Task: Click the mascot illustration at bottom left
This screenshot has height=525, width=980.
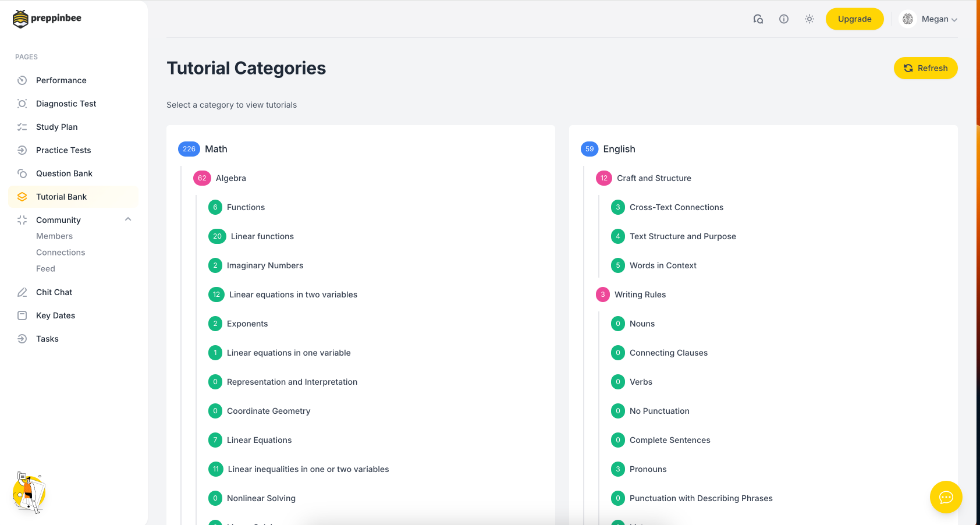Action: click(x=29, y=492)
